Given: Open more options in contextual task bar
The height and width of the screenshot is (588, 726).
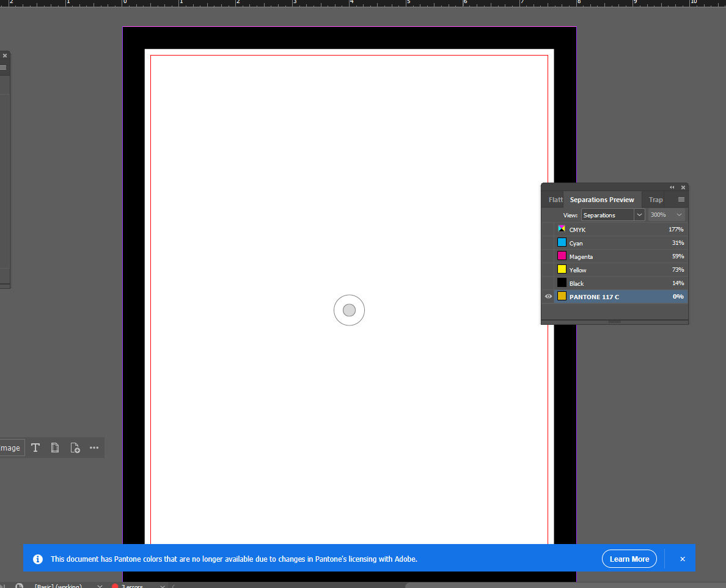Looking at the screenshot, I should 94,448.
